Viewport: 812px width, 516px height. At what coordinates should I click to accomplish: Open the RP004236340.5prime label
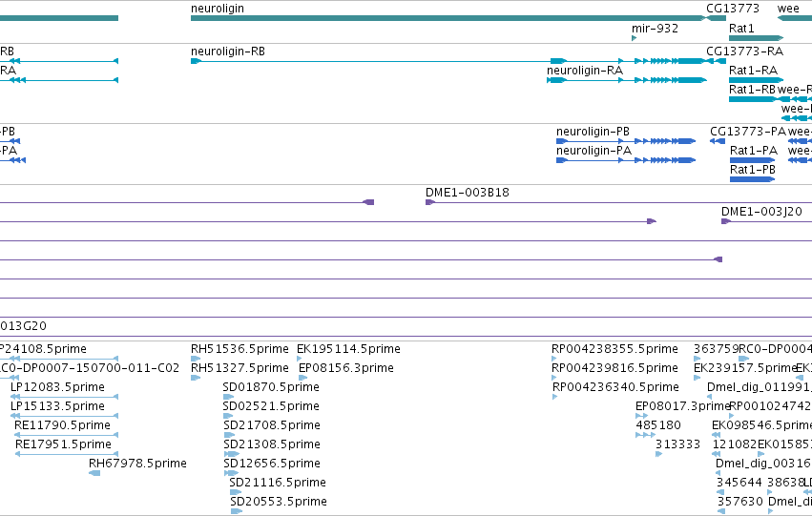point(615,387)
